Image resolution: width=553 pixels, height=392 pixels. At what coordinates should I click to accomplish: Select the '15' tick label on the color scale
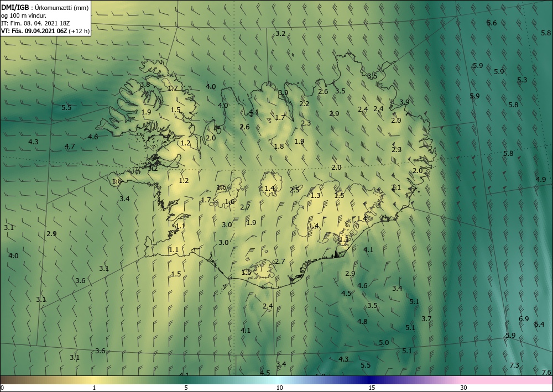[372, 388]
